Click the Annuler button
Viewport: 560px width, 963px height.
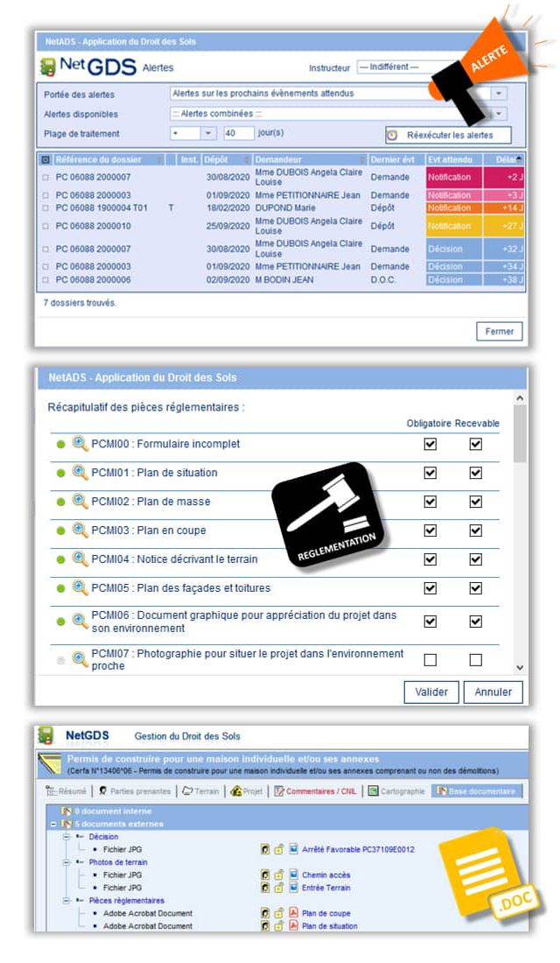(493, 692)
